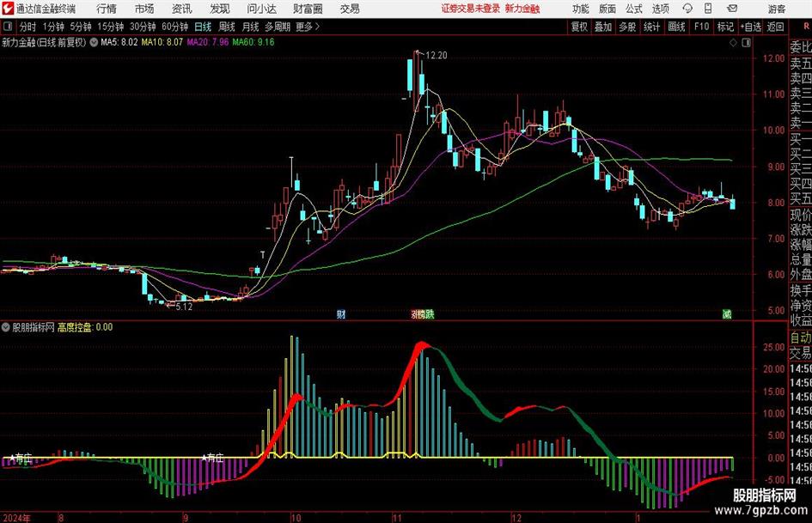The height and width of the screenshot is (523, 812).
Task: Click the 通达信 red logo icon
Action: click(8, 9)
